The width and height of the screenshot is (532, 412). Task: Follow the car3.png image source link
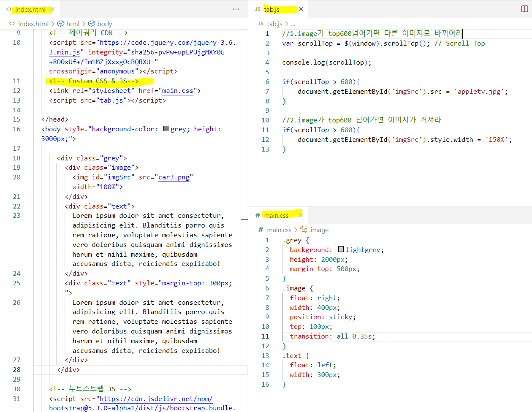coord(174,177)
